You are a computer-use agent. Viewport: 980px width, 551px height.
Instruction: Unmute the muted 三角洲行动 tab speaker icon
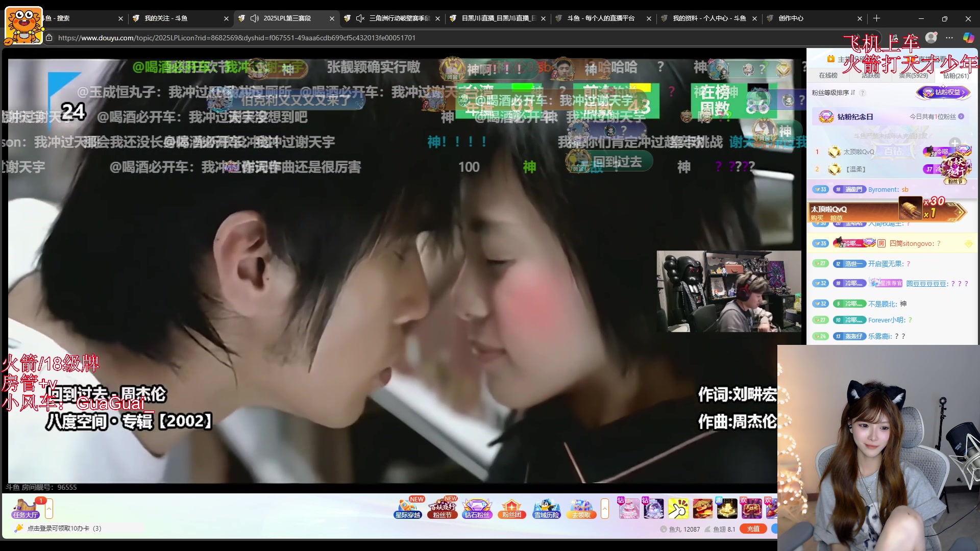point(360,18)
